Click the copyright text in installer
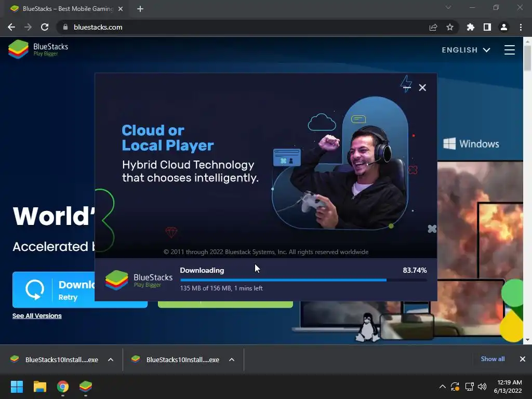The height and width of the screenshot is (399, 532). pos(266,252)
